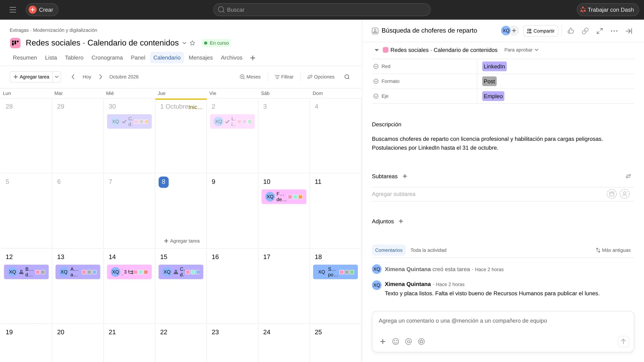The image size is (644, 362).
Task: Click the Crear button
Action: click(42, 10)
